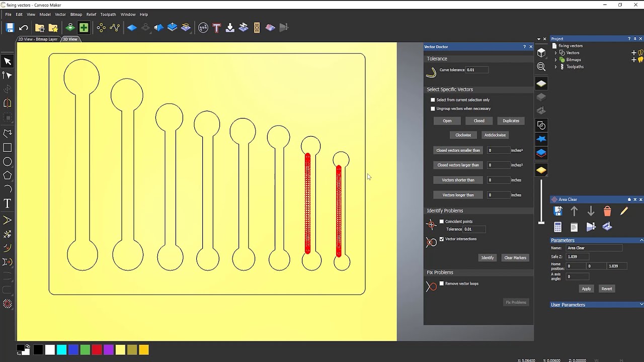The image size is (644, 362).
Task: Switch to 2D View - Bitmap Layer tab
Action: coord(38,39)
